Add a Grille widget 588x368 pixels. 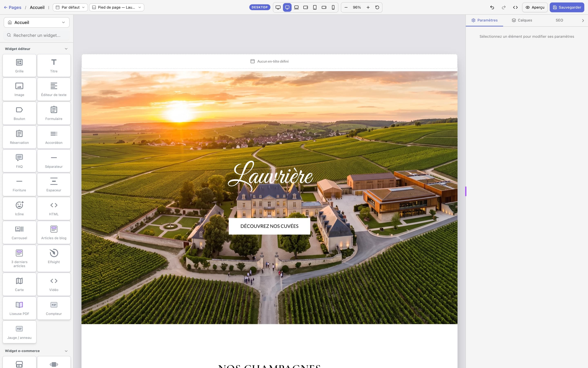[19, 65]
